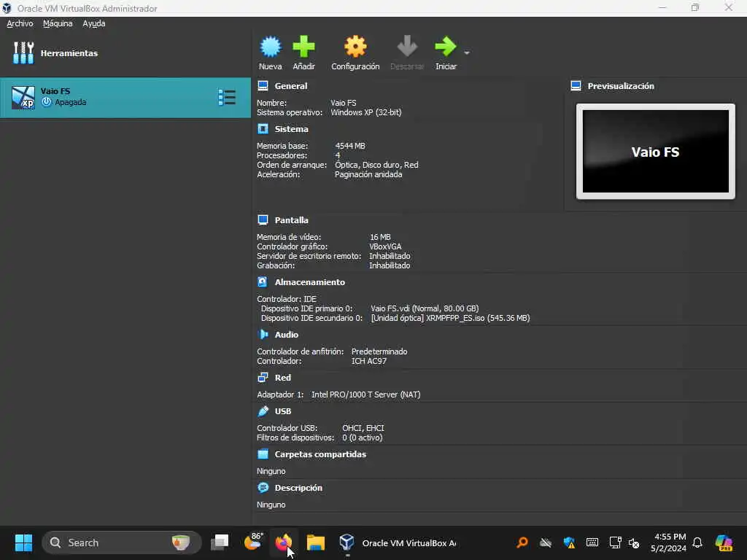The image size is (747, 560).
Task: Select the Vaio FS machine entry
Action: click(x=125, y=98)
